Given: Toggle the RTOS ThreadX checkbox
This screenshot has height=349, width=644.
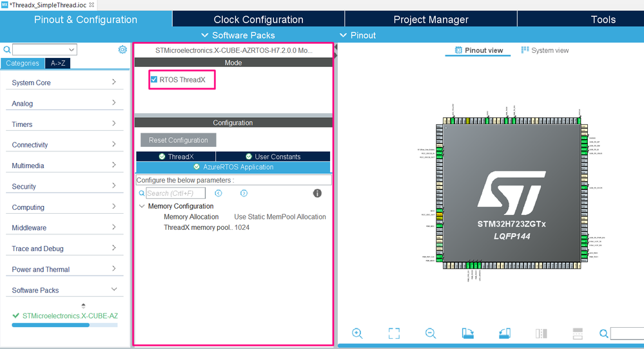Looking at the screenshot, I should pos(154,80).
